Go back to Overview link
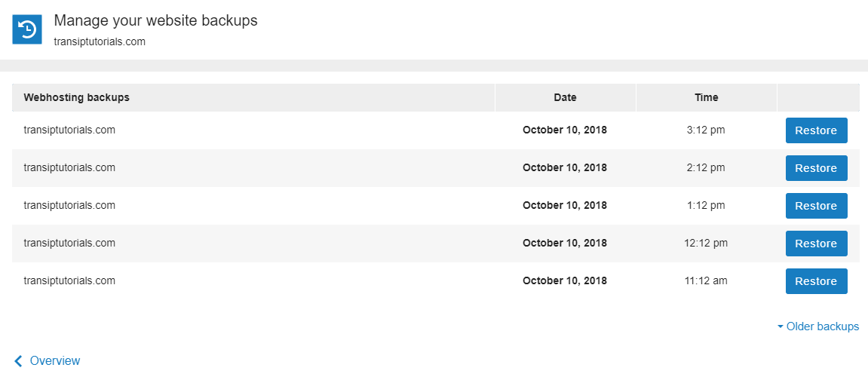This screenshot has width=868, height=380. (55, 360)
